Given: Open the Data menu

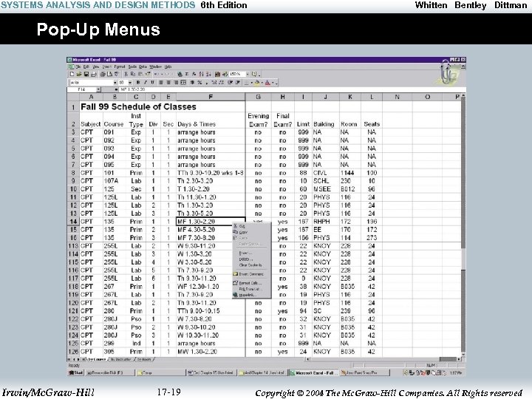Looking at the screenshot, I should pyautogui.click(x=143, y=66).
